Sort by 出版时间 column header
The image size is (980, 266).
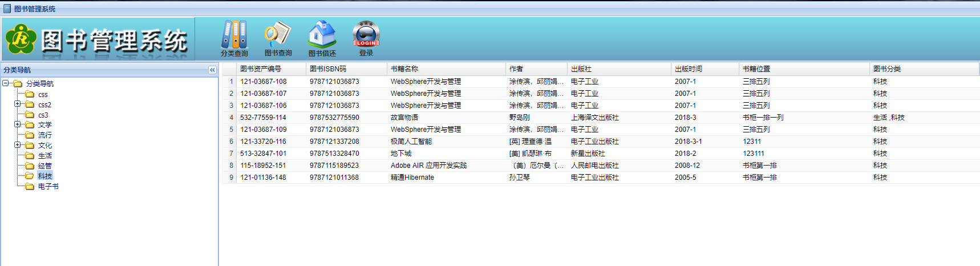pos(705,68)
